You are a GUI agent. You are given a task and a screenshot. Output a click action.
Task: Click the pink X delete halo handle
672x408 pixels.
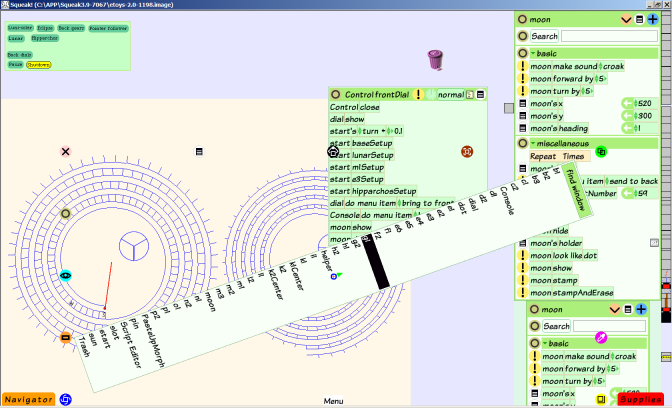point(66,151)
